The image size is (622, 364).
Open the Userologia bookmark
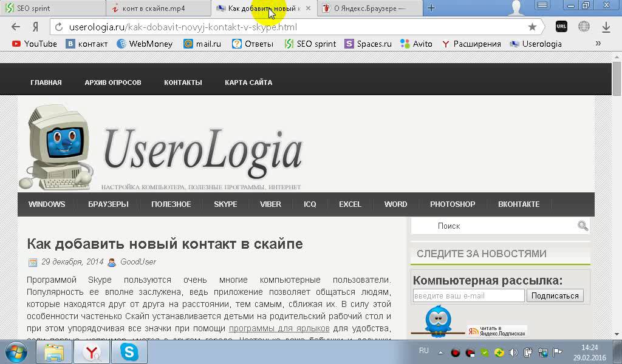[536, 44]
